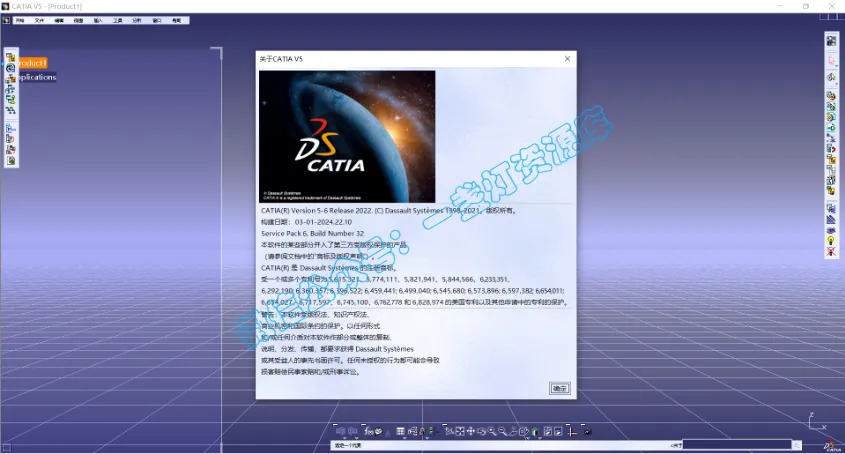Select the Rotate view tool

point(481,431)
